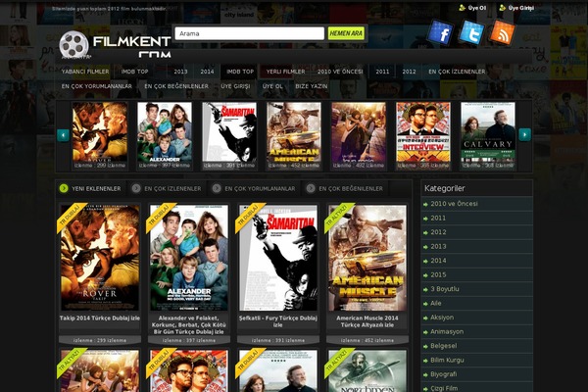588x392 pixels.
Task: Click the grey arrow beside En Çok Yorumlananlar tab
Action: click(x=217, y=188)
